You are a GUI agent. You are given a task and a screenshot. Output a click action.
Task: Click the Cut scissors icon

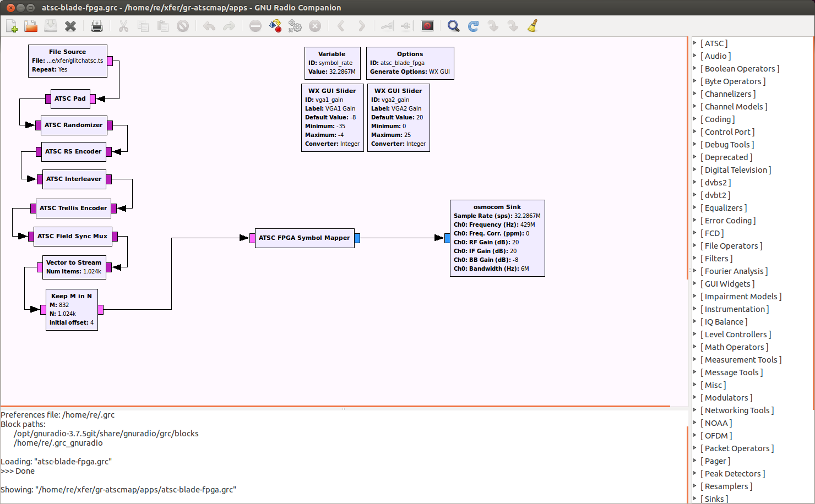tap(123, 26)
